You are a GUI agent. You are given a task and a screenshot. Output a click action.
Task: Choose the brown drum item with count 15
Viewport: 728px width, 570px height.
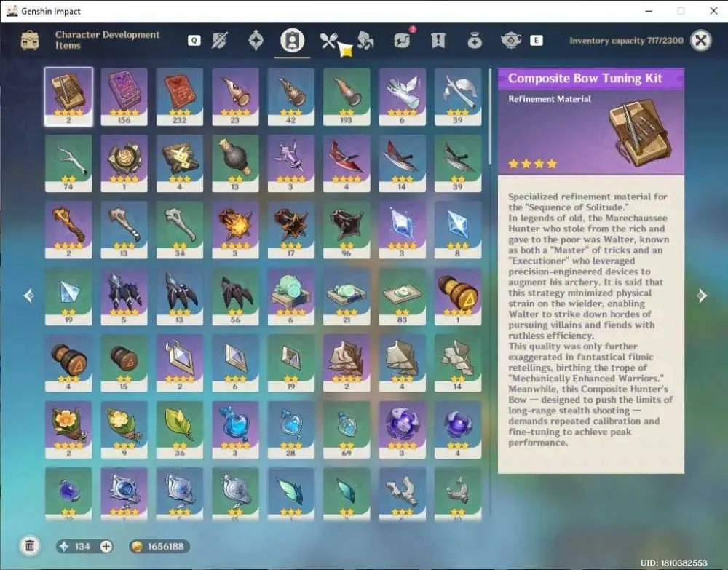[x=124, y=363]
